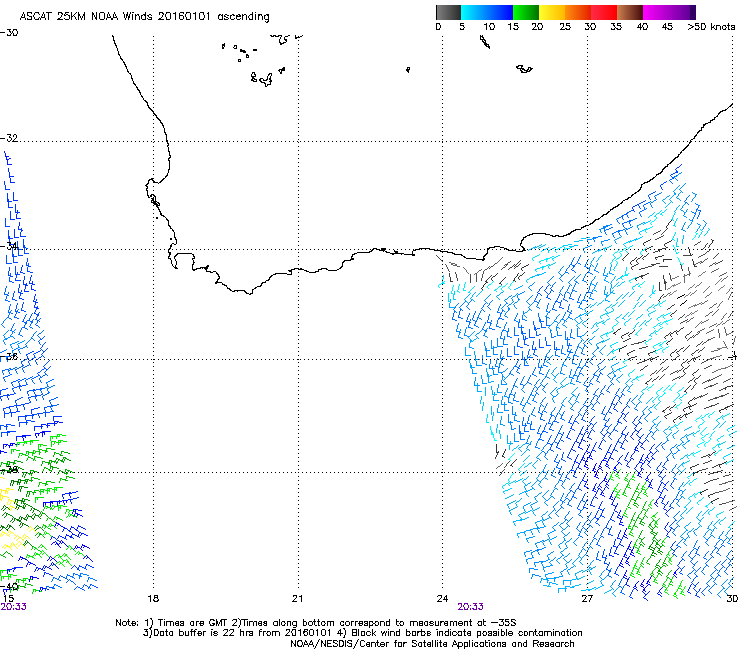This screenshot has height=650, width=740.
Task: Click the red 30-35 knots legend color
Action: [x=604, y=12]
